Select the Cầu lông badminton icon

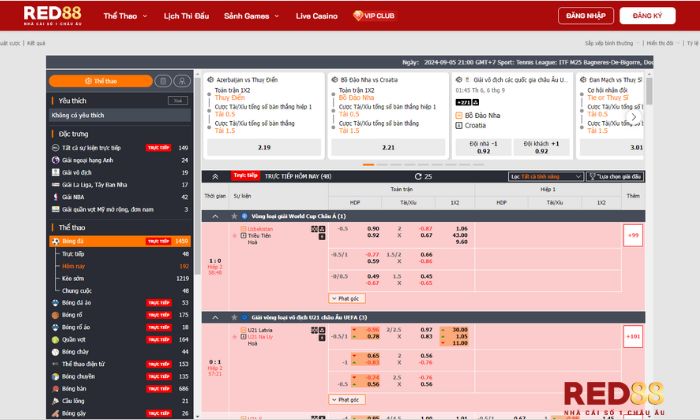click(55, 401)
